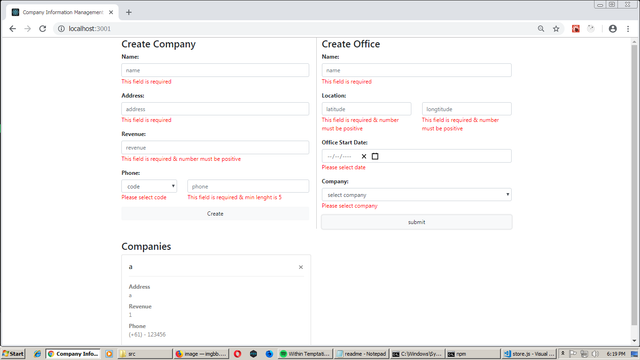Open the blue round taskbar icon
The height and width of the screenshot is (360, 640).
pyautogui.click(x=269, y=354)
